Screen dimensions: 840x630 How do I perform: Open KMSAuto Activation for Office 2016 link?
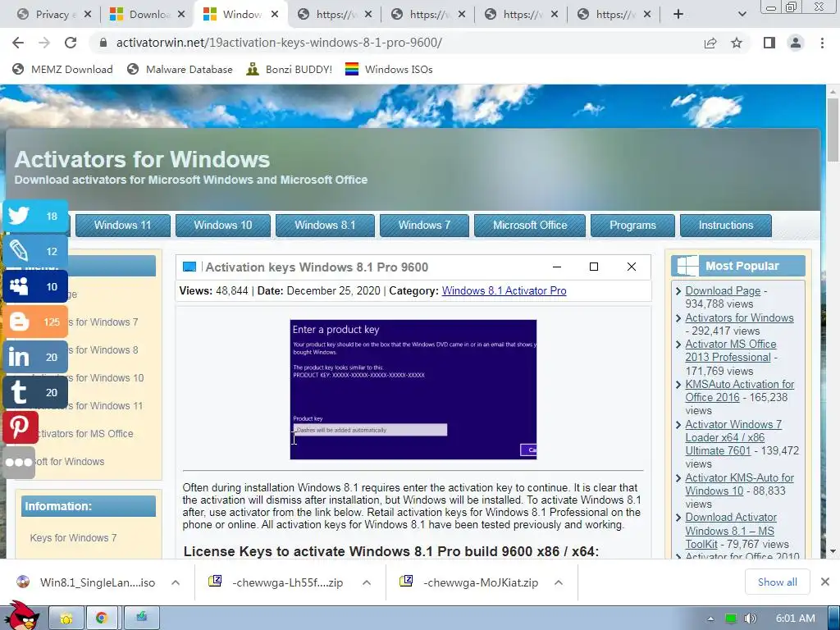point(739,390)
